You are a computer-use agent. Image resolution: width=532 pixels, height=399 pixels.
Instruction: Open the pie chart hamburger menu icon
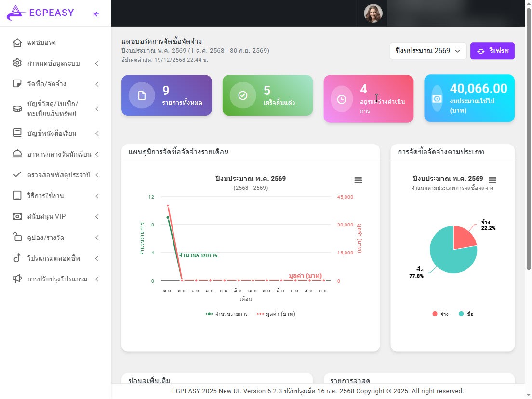coord(492,180)
